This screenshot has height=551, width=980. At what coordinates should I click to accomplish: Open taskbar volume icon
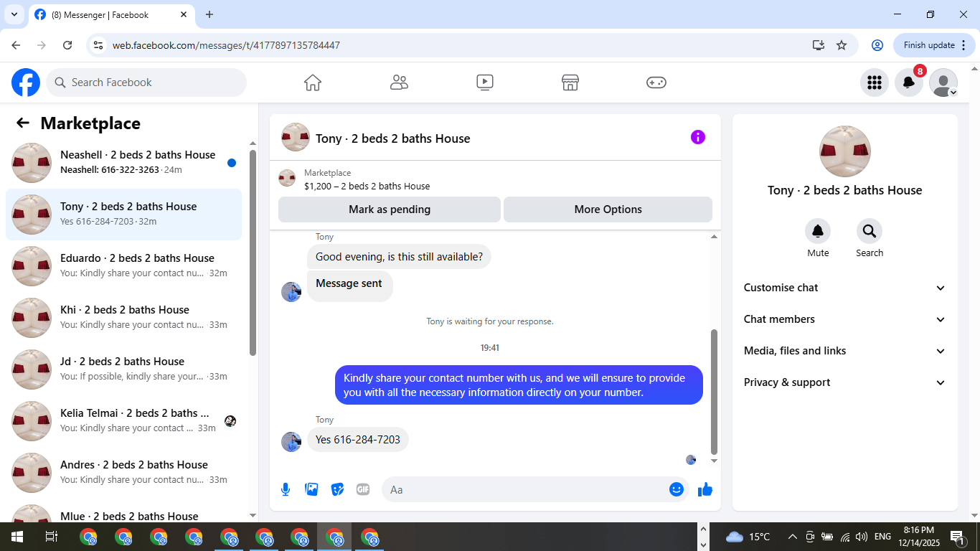coord(862,537)
